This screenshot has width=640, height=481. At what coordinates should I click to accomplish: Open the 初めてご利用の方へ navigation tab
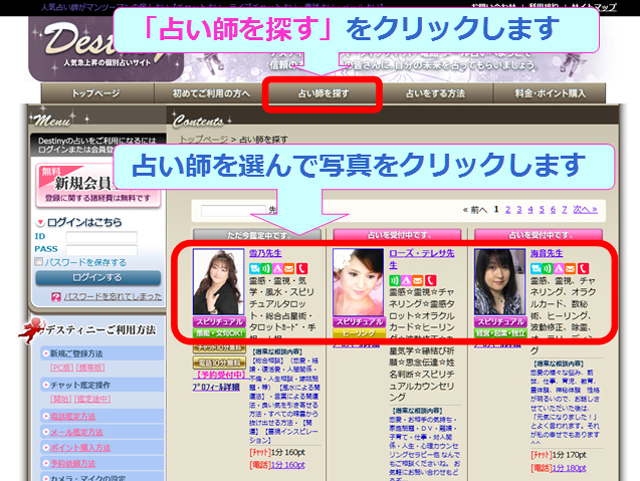[211, 94]
